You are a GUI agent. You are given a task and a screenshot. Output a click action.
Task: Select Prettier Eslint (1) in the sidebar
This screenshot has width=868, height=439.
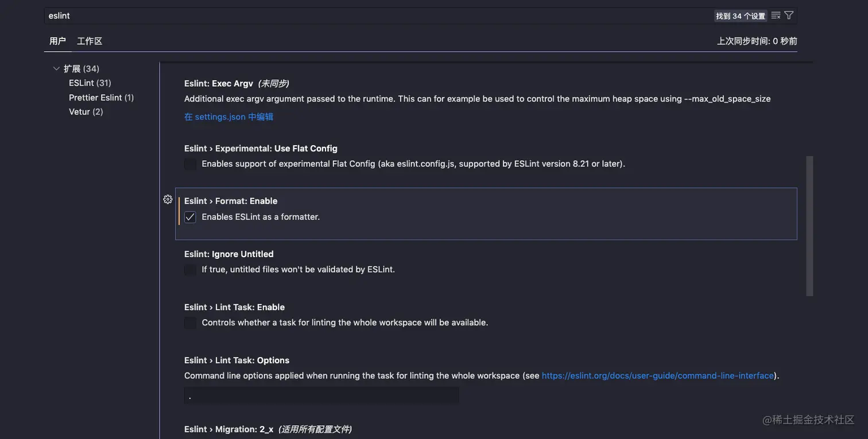click(101, 96)
